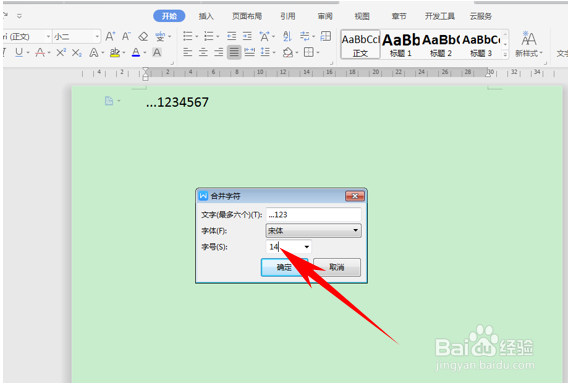Apply the 标题 2 style

pos(441,44)
